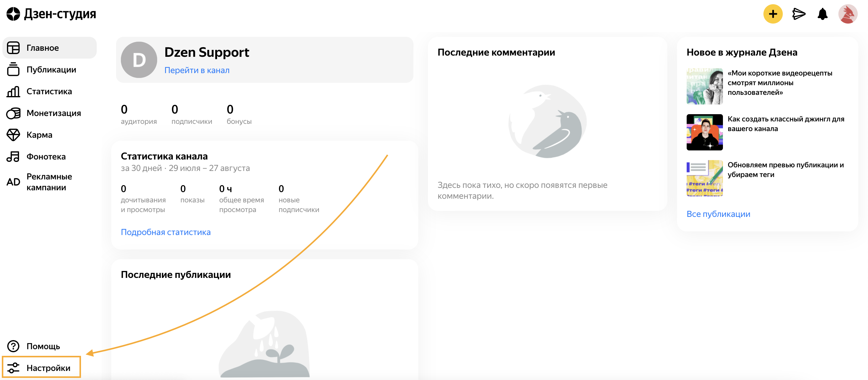The image size is (868, 380).
Task: Click общее время просмотра statistic
Action: click(x=241, y=198)
